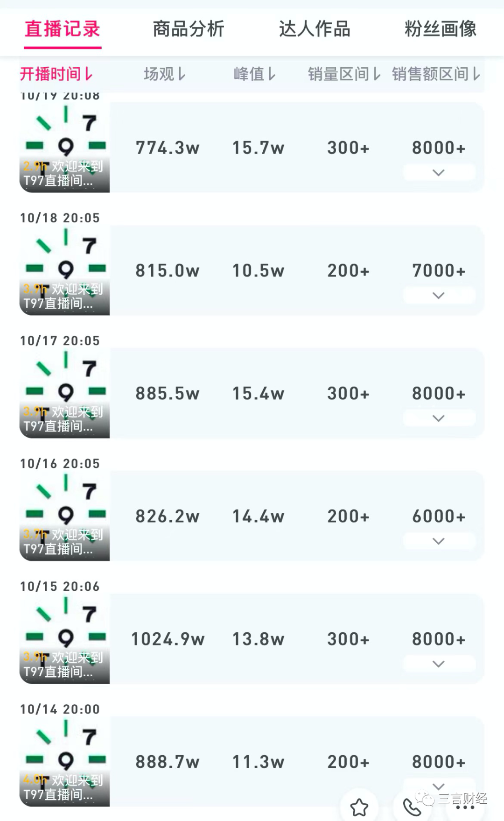Open the 10/14 20:00 livestream thumbnail

coord(65,762)
